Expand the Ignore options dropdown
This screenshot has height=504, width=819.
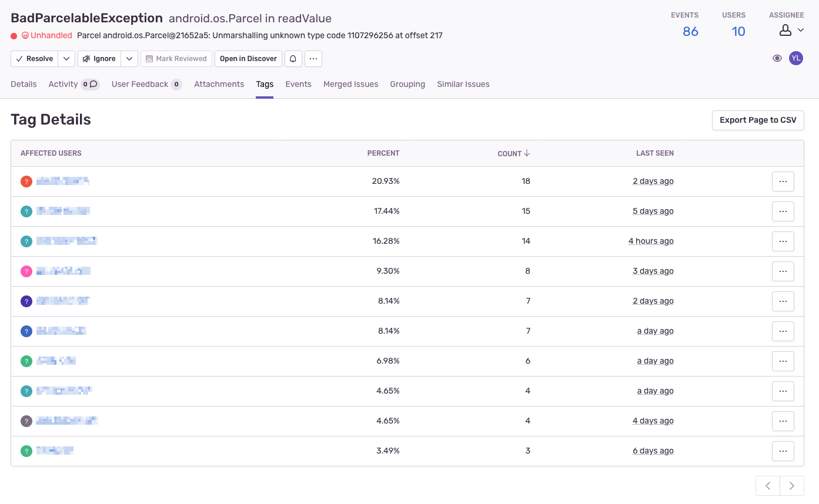[x=129, y=59]
